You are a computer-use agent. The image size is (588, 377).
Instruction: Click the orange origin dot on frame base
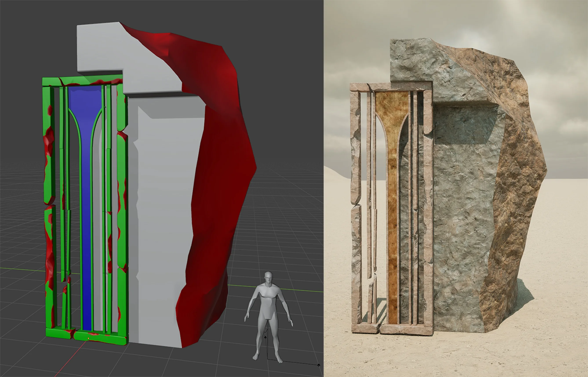pyautogui.click(x=88, y=338)
